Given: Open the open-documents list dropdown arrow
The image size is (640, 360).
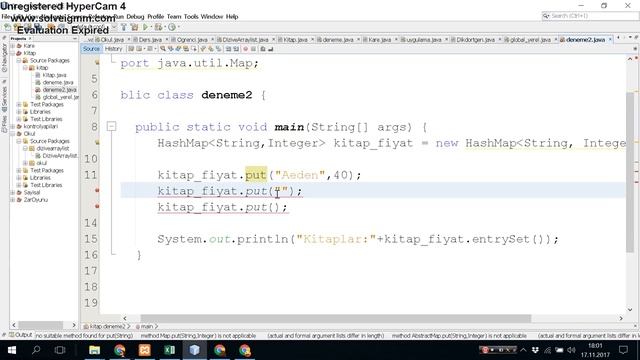Looking at the screenshot, I should 630,38.
